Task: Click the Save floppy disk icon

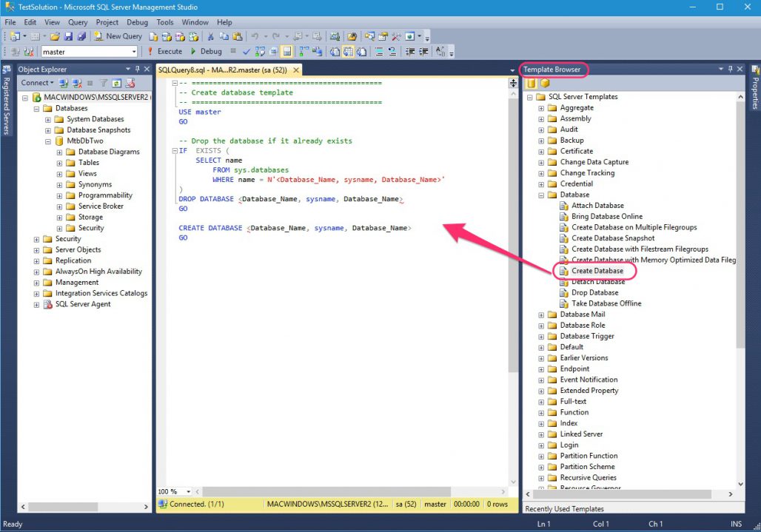Action: click(68, 36)
